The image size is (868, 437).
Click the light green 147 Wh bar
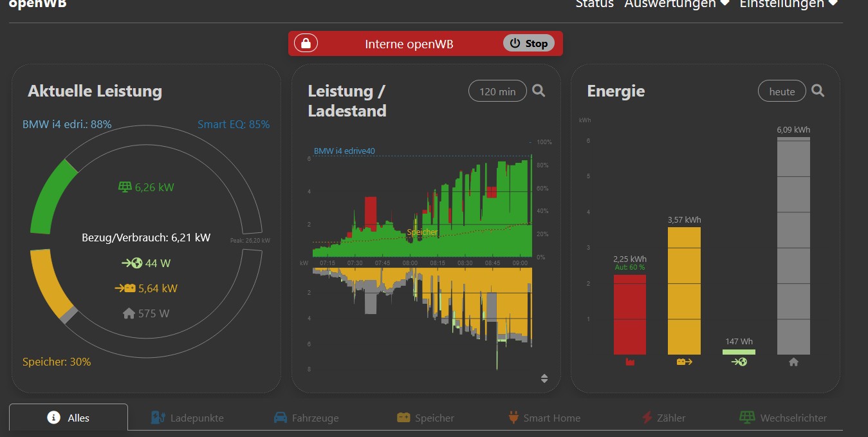click(739, 352)
